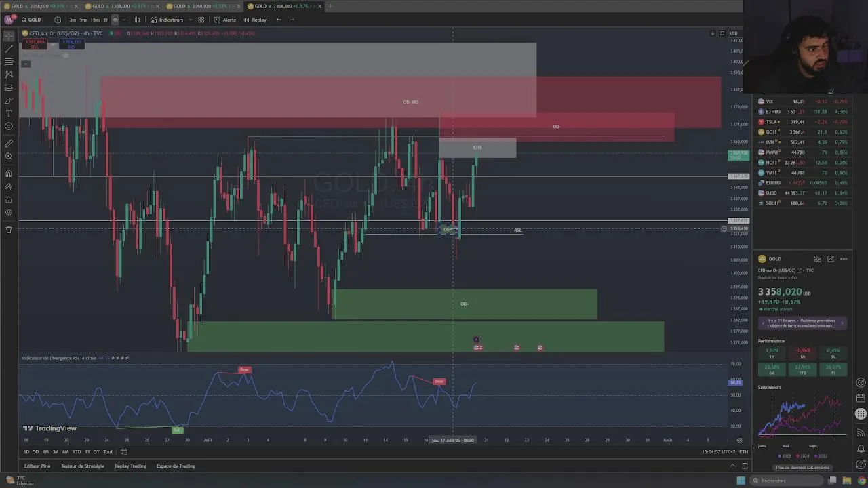Hide all drawings with eye icon
868x488 pixels.
[9, 213]
